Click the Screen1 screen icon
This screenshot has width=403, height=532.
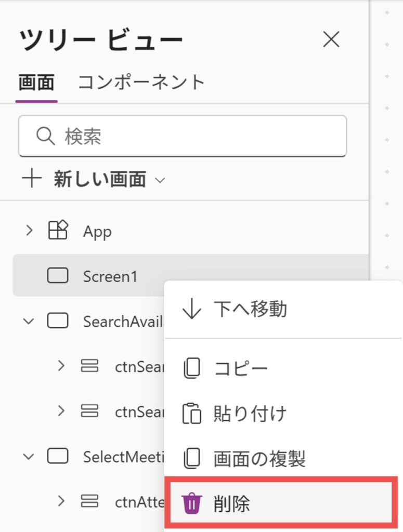[57, 276]
